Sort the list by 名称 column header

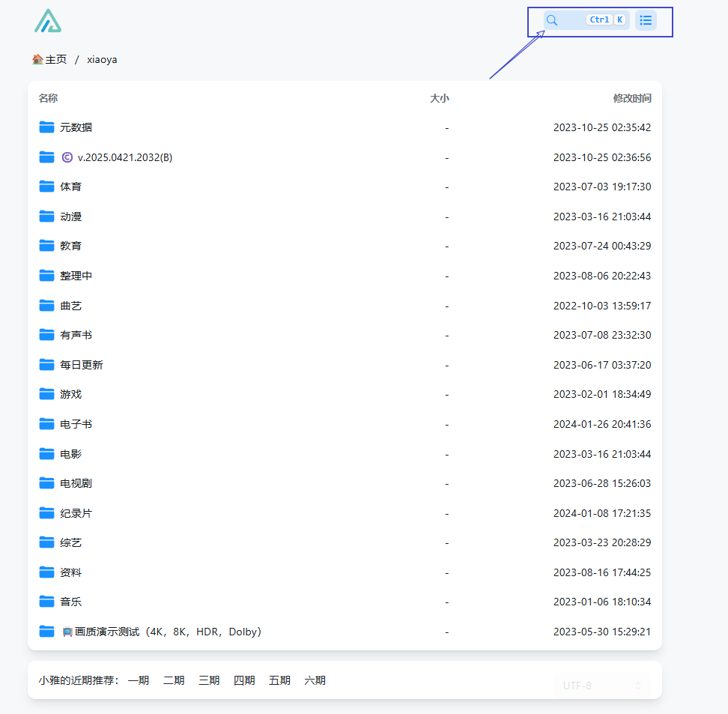pyautogui.click(x=48, y=98)
